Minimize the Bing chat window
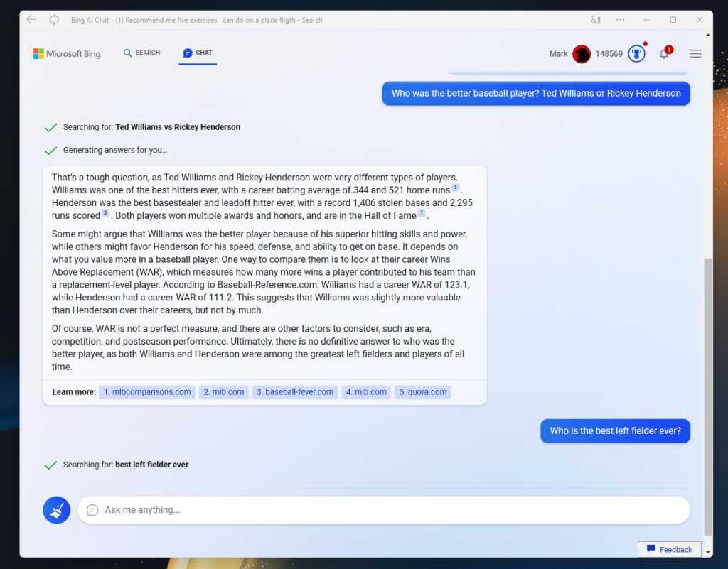Image resolution: width=728 pixels, height=569 pixels. (646, 19)
